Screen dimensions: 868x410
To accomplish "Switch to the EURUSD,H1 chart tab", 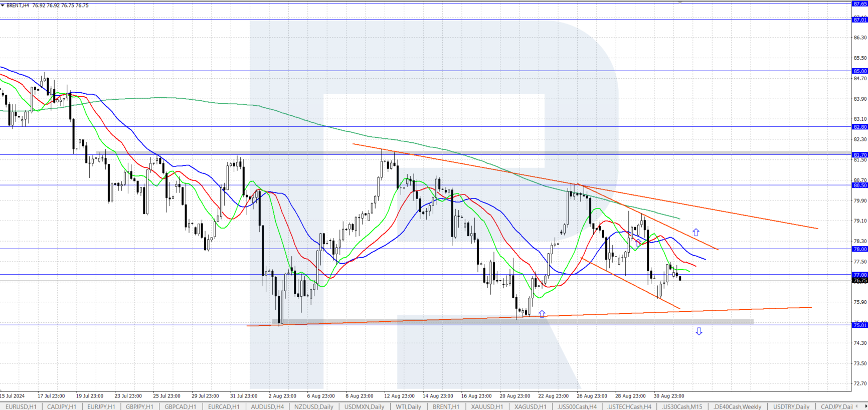I will click(21, 406).
